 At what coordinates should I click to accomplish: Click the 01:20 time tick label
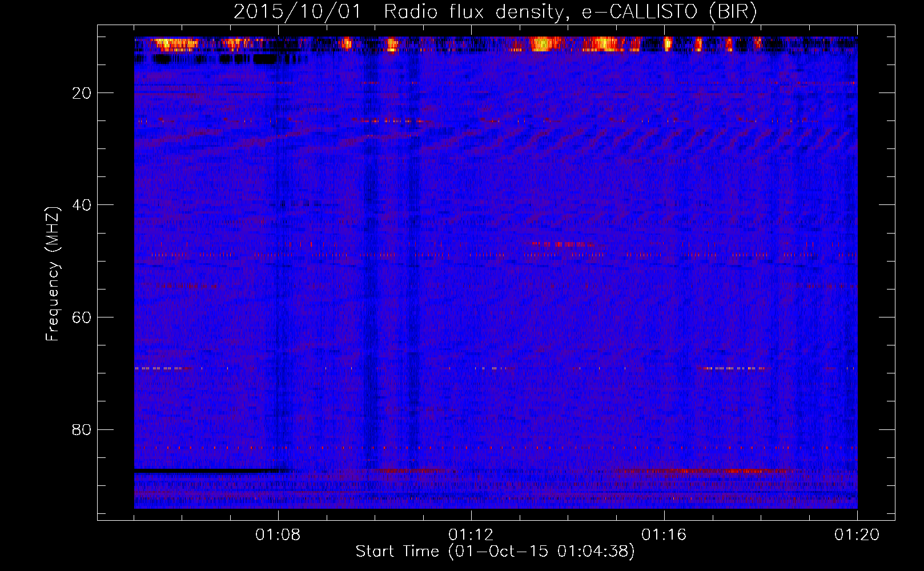(x=857, y=535)
